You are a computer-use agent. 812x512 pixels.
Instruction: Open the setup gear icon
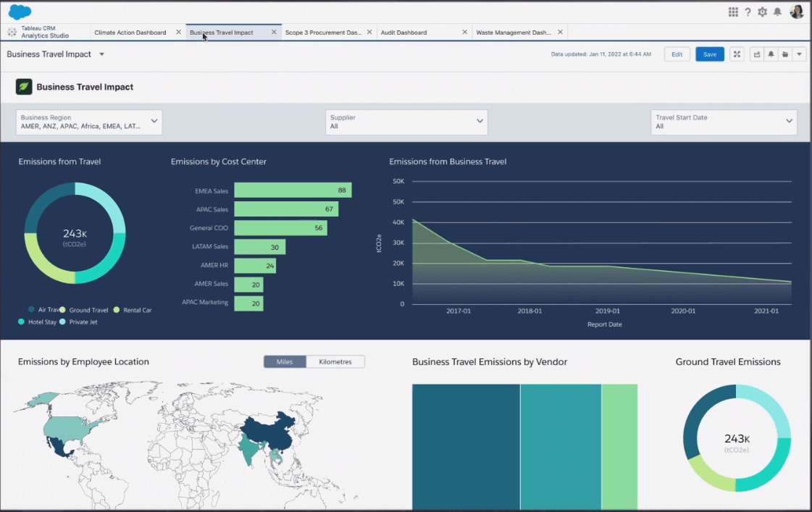[x=762, y=12]
